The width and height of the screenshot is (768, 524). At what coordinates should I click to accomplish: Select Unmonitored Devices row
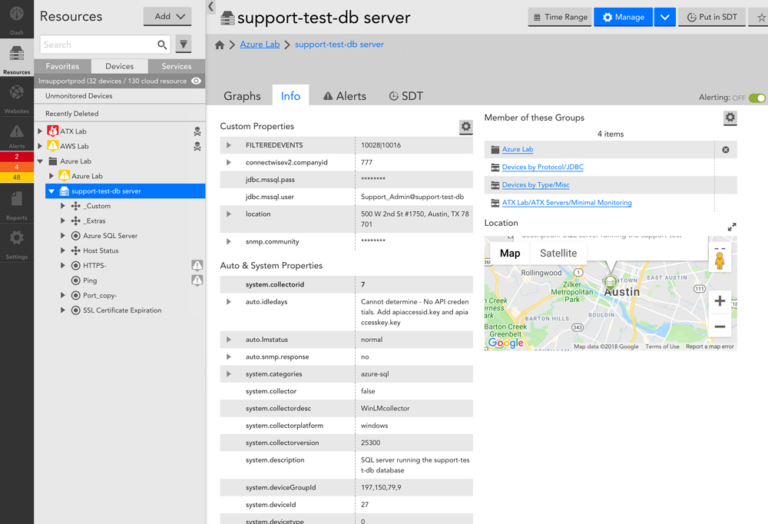(x=120, y=96)
